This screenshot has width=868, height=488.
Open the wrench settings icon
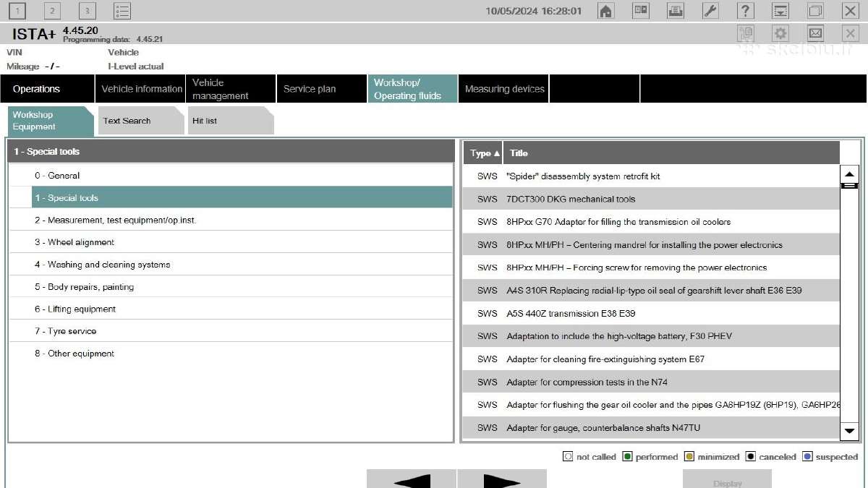(710, 10)
